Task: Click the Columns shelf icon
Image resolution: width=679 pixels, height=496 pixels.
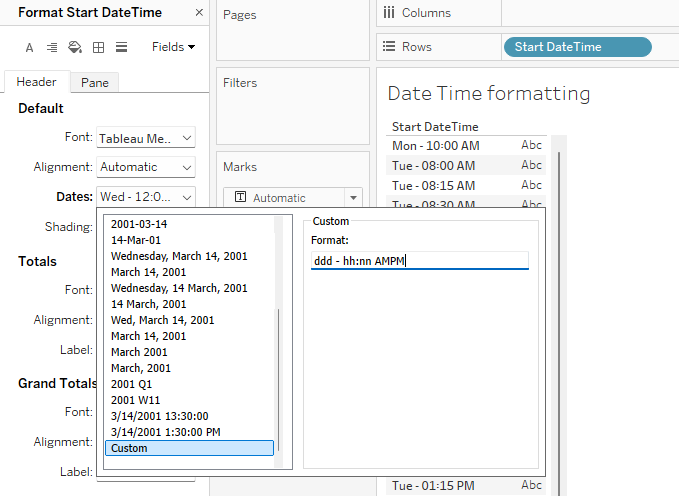Action: click(388, 13)
